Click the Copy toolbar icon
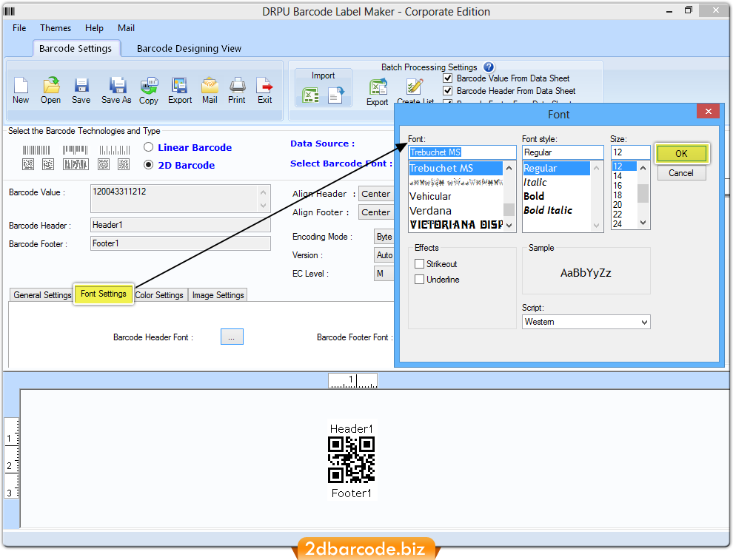The image size is (733, 560). click(x=149, y=90)
